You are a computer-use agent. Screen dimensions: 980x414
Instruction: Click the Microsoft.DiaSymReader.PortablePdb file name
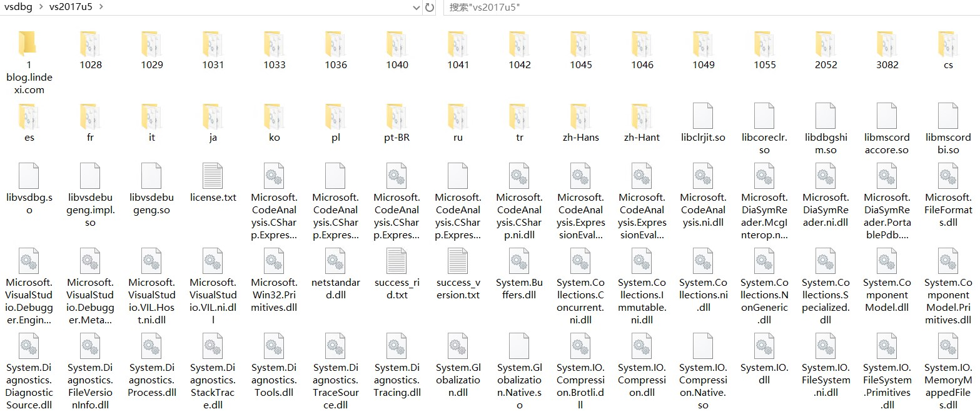click(887, 216)
